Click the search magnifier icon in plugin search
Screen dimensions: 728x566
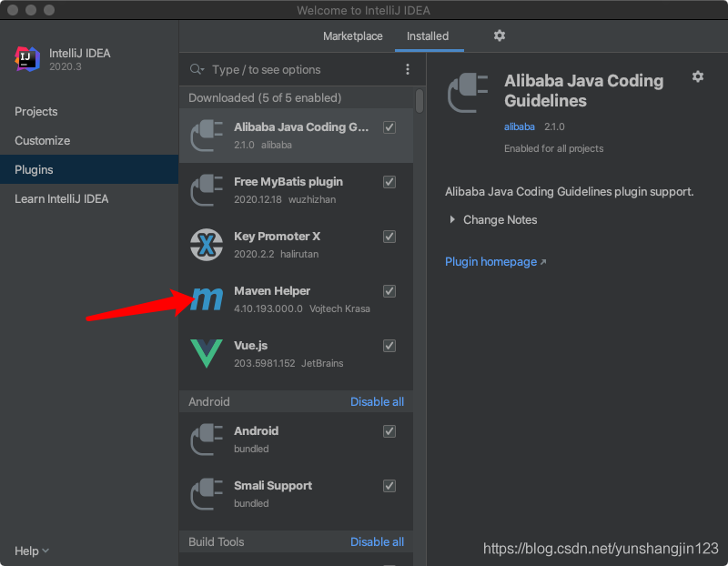[197, 70]
